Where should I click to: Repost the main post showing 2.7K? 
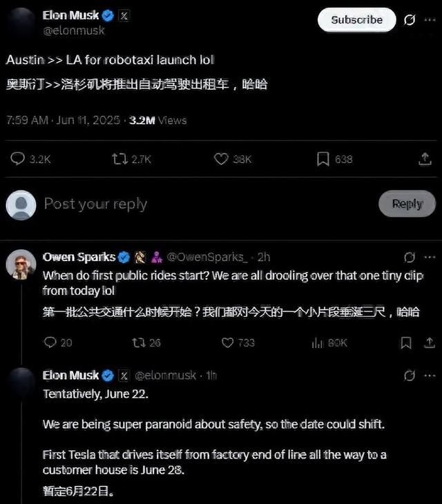[119, 159]
